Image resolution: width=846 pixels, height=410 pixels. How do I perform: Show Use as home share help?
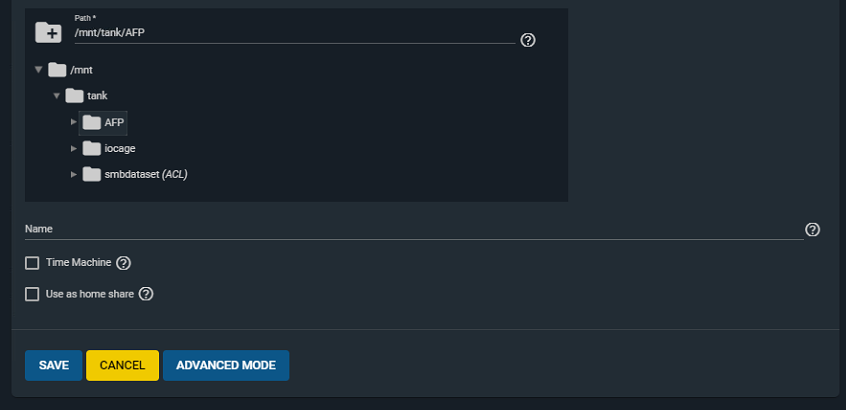146,294
